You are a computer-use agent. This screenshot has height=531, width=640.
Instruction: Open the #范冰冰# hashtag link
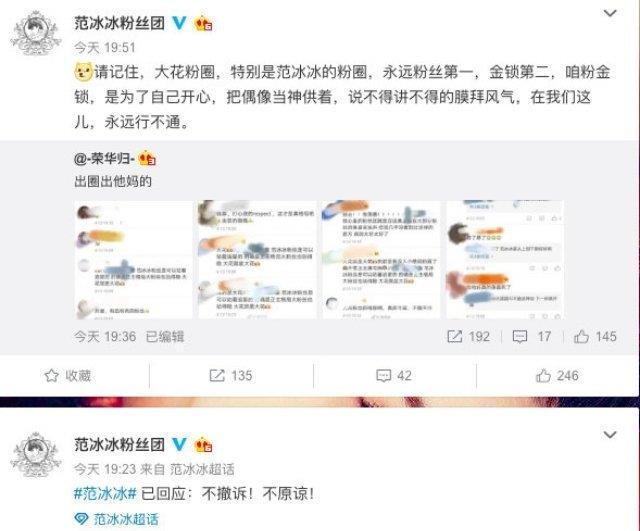point(105,494)
